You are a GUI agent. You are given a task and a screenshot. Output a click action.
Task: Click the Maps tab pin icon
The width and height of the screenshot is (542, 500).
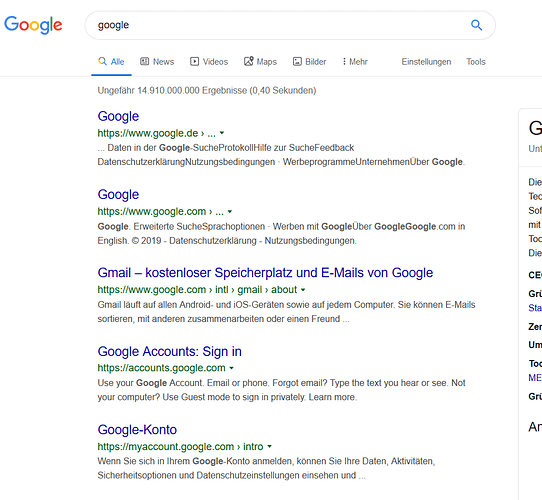coord(249,61)
